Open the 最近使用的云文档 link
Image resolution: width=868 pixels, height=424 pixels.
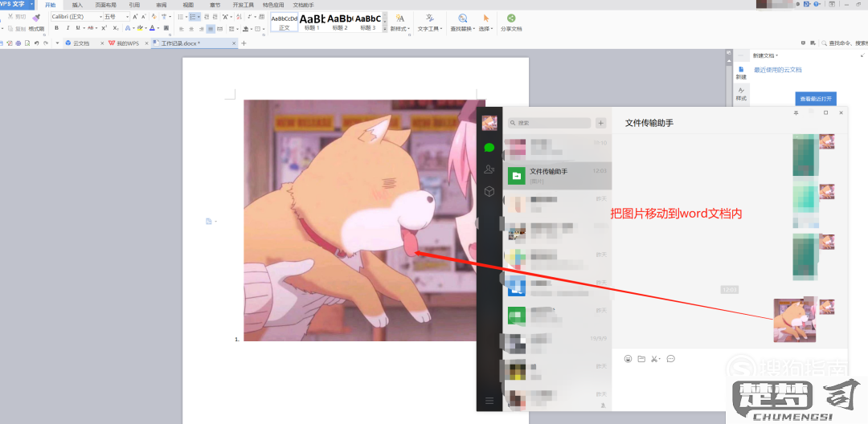778,70
